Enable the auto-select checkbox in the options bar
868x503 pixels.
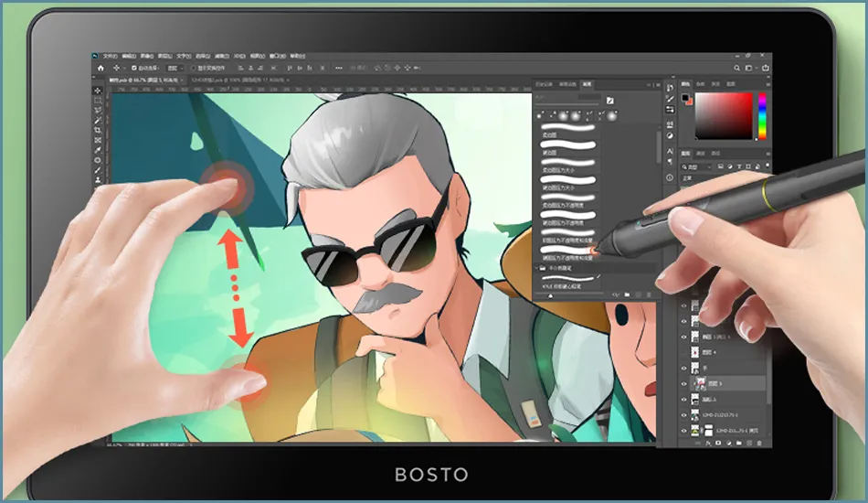tap(133, 68)
